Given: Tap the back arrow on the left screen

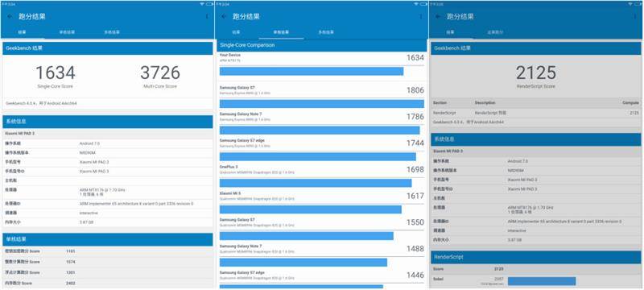Looking at the screenshot, I should coord(10,17).
